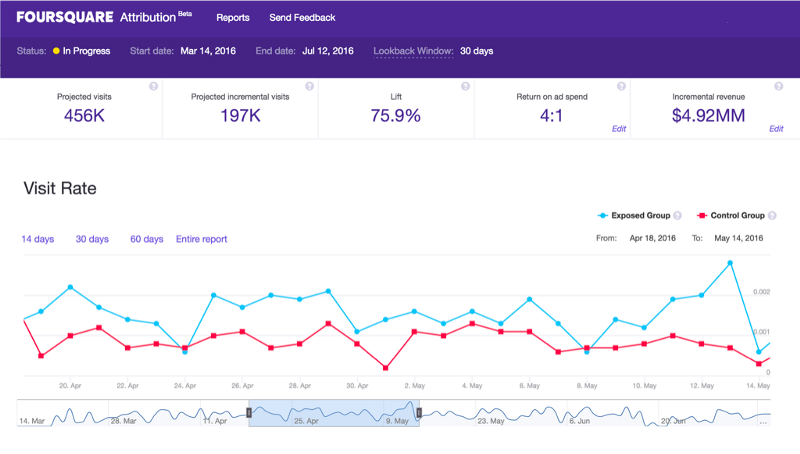Select the 14 days range
This screenshot has height=454, width=800.
click(38, 239)
